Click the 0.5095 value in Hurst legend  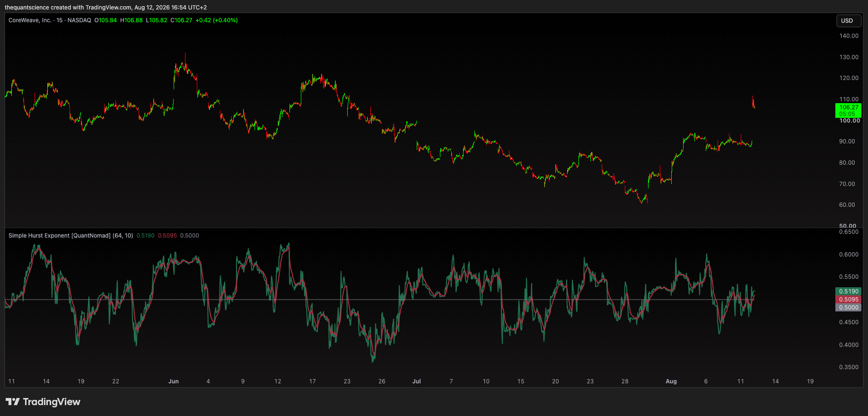167,236
